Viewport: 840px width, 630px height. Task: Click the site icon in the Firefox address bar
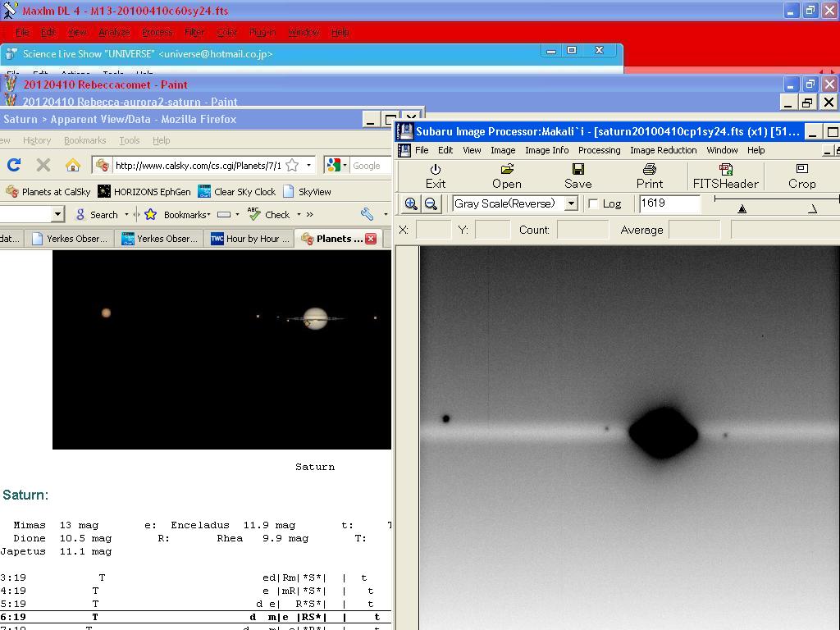[x=103, y=166]
